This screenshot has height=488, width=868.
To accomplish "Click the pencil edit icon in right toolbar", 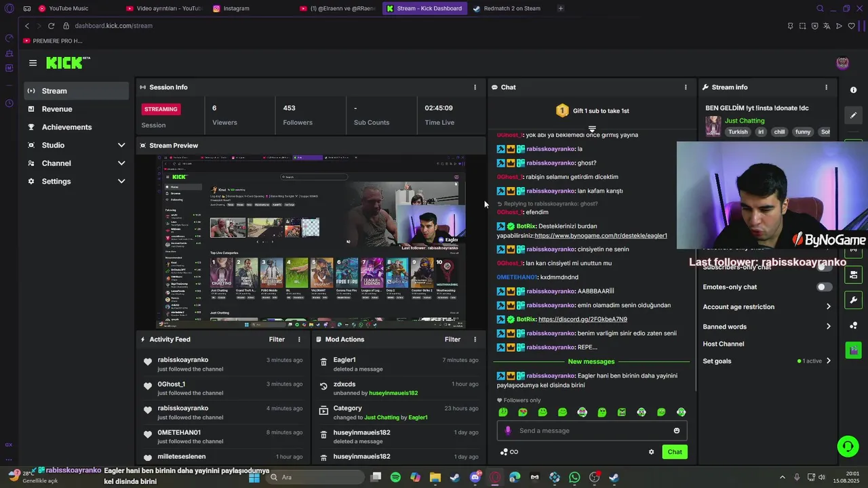I will [x=853, y=115].
